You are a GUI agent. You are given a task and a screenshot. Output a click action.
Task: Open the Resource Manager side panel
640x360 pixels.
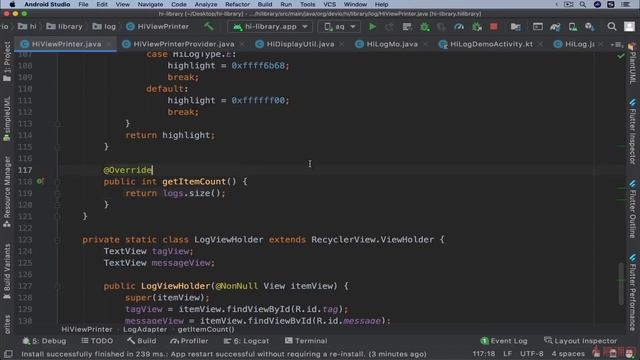[7, 192]
